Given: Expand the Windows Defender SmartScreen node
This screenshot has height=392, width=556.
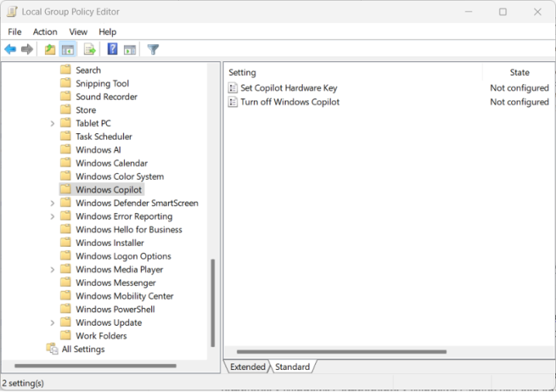Looking at the screenshot, I should (53, 203).
